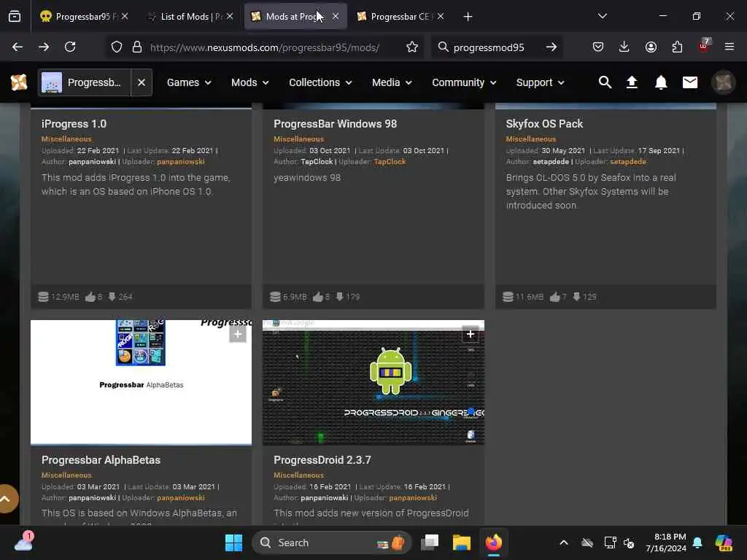The height and width of the screenshot is (560, 747).
Task: Open Nexus messages envelope
Action: click(690, 82)
